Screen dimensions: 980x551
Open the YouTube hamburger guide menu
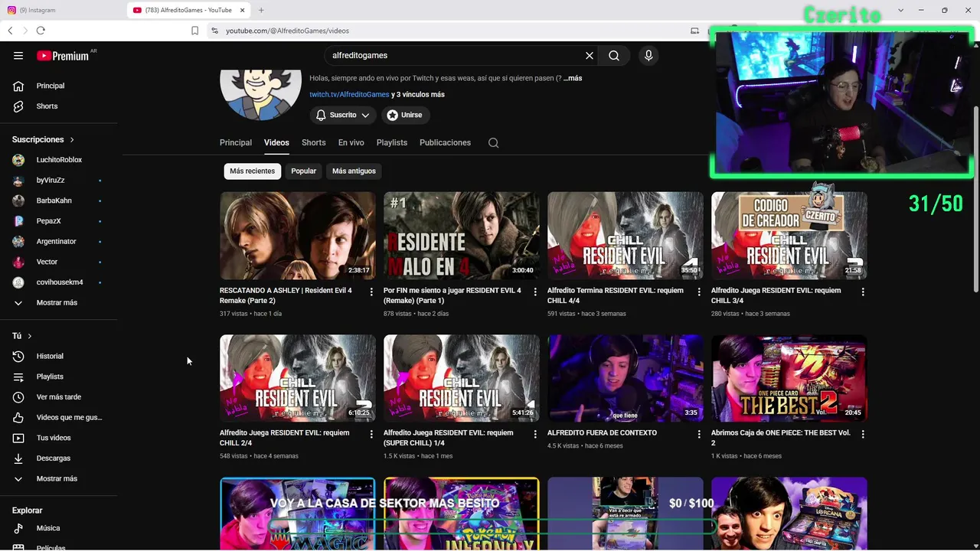tap(18, 56)
